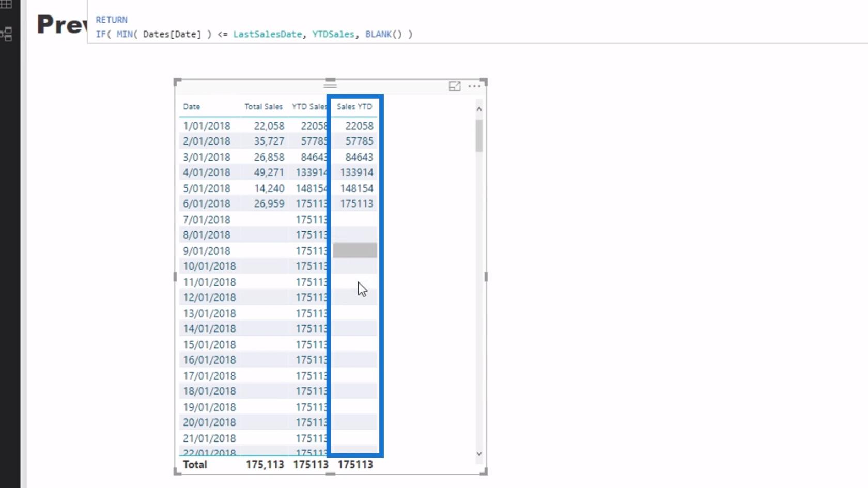The image size is (868, 488).
Task: Select the date cell 5/01/2018
Action: point(207,188)
